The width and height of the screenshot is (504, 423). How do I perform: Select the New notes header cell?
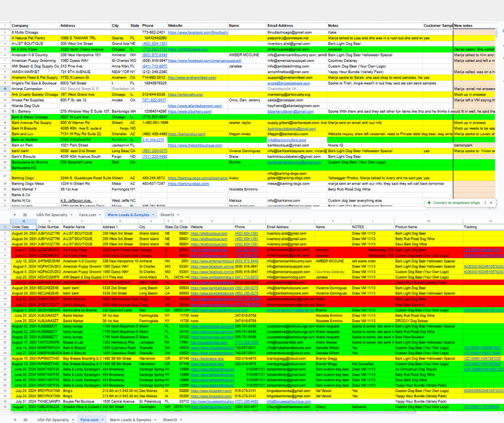point(474,25)
